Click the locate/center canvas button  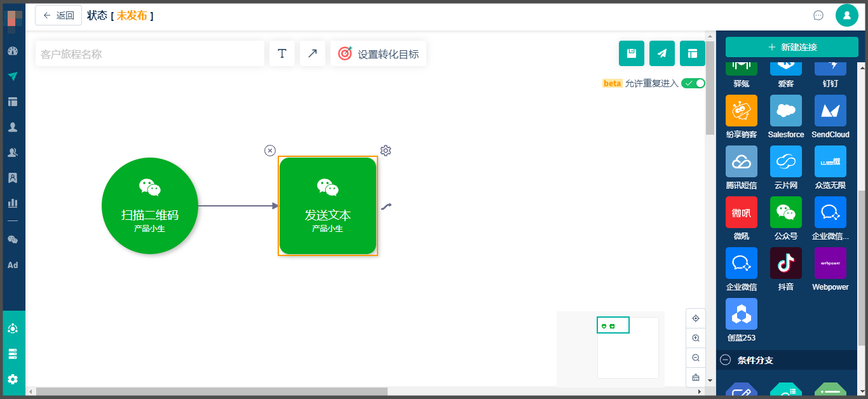click(x=696, y=318)
